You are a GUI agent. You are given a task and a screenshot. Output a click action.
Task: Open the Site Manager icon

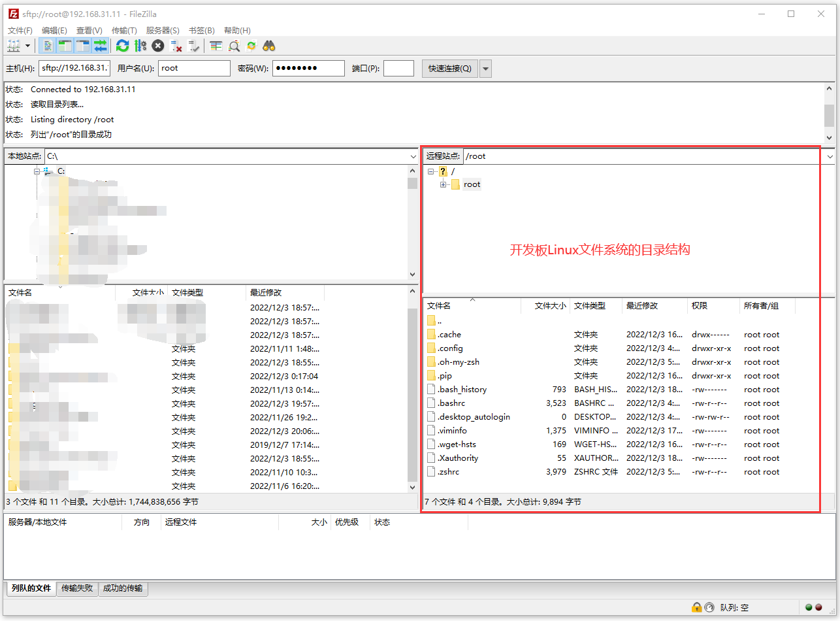coord(14,46)
